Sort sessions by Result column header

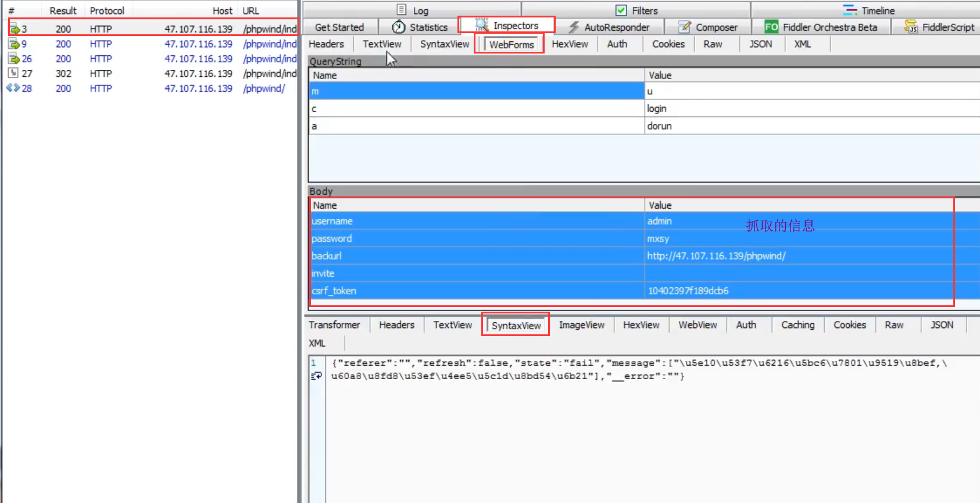tap(63, 10)
